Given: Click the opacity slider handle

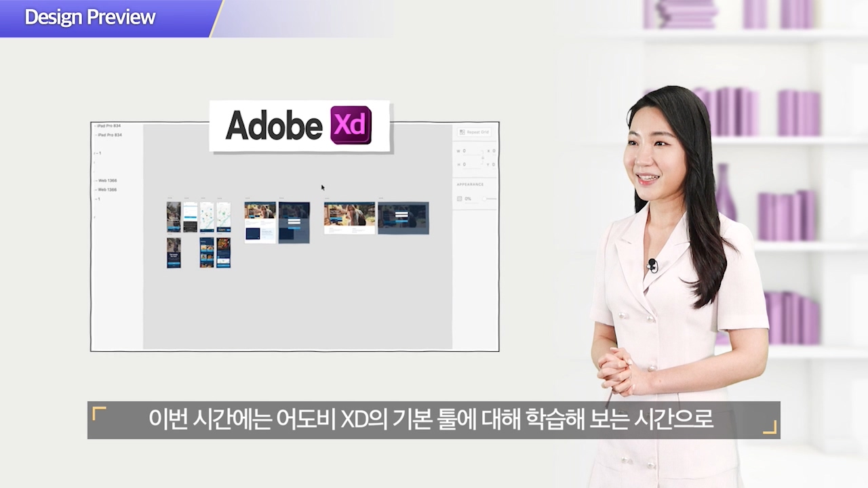Looking at the screenshot, I should [x=484, y=199].
